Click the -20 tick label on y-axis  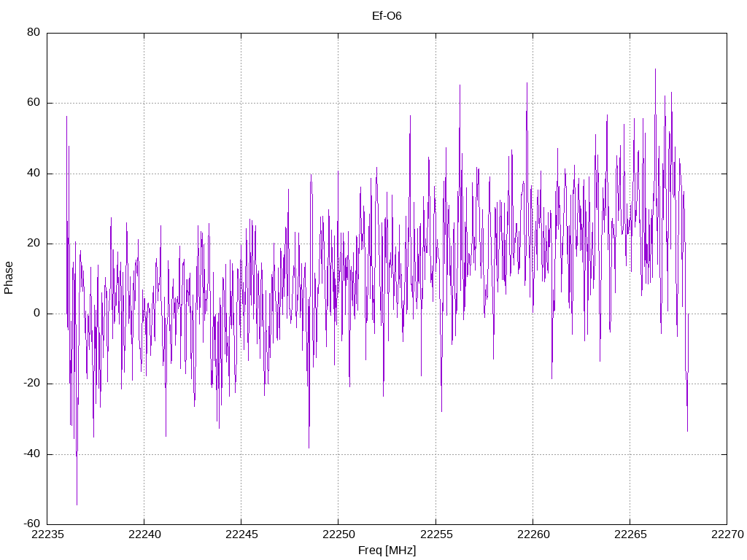(x=32, y=384)
